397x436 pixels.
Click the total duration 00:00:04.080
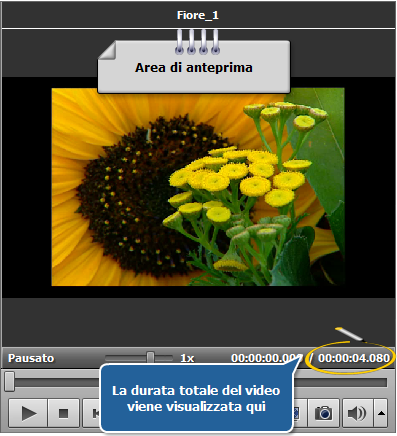354,358
